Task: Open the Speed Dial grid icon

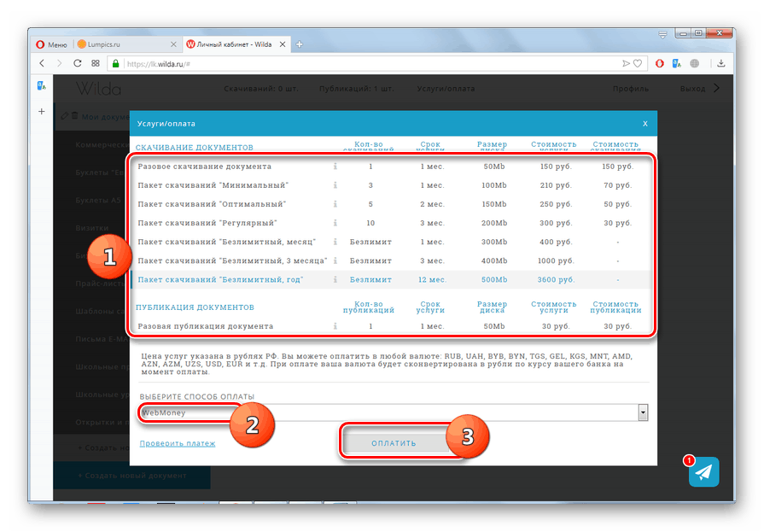Action: tap(96, 63)
